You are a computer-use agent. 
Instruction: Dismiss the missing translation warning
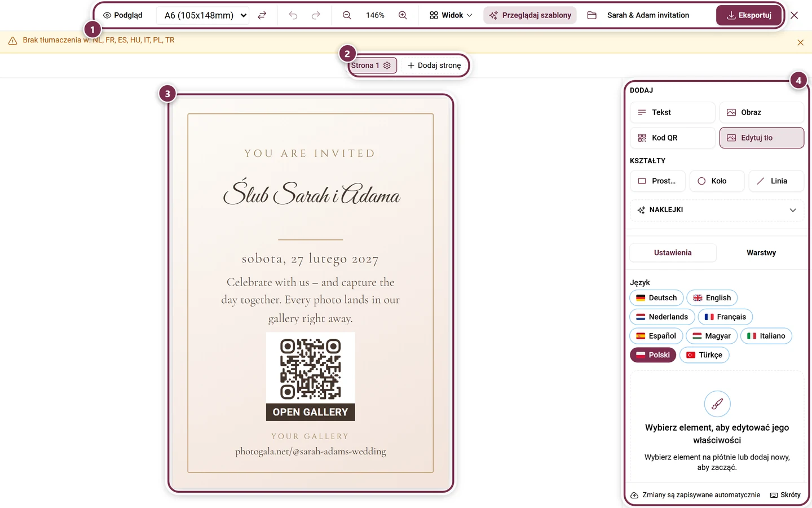tap(800, 42)
